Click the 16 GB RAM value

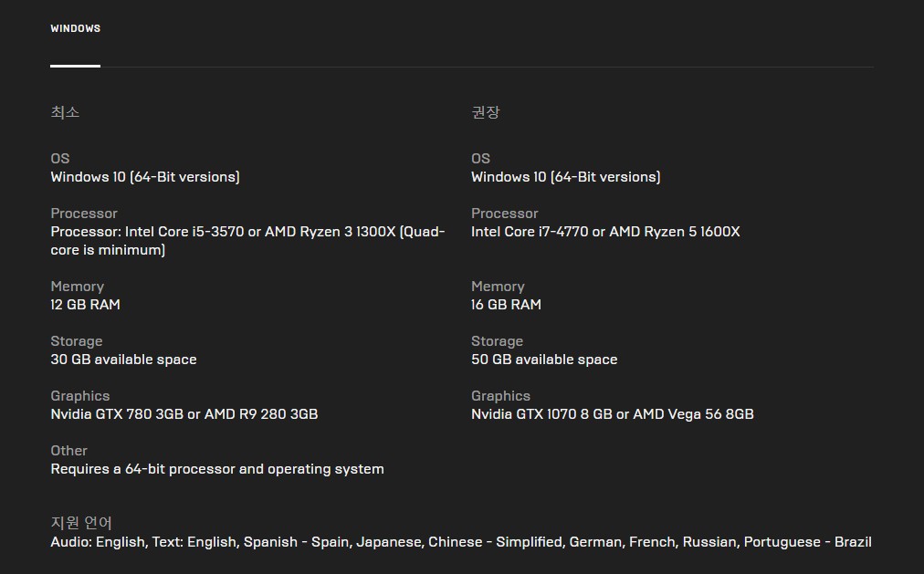pos(506,305)
